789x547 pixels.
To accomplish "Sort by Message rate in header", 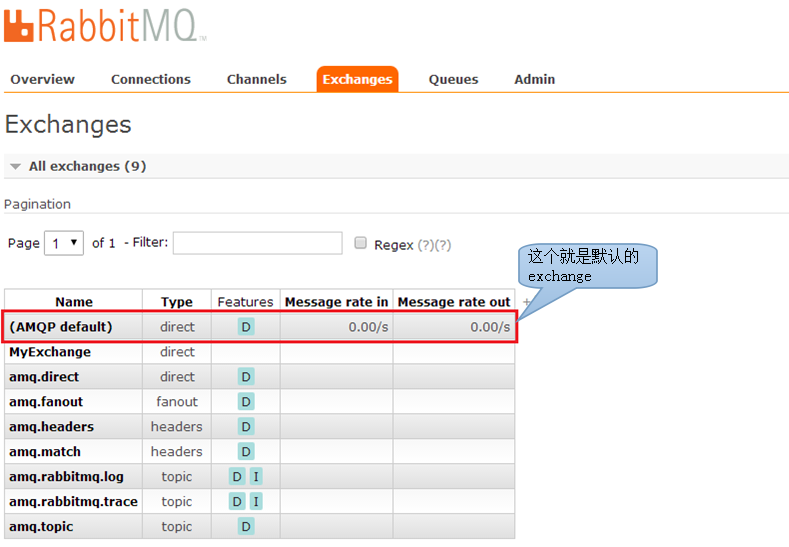I will click(337, 301).
